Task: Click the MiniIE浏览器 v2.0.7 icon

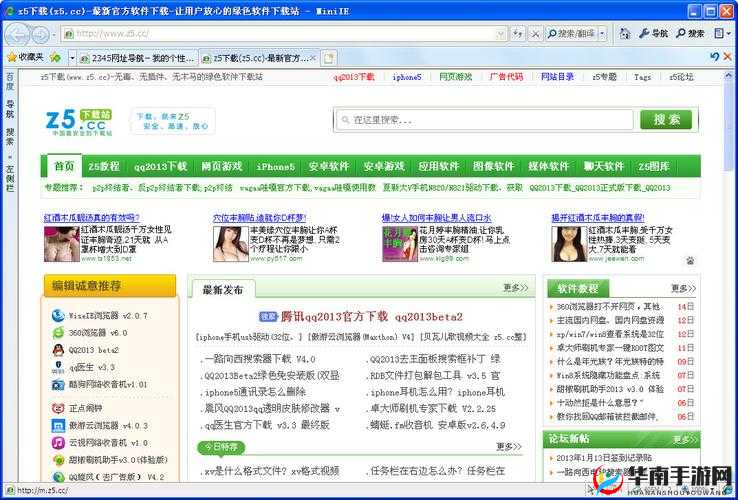Action: click(x=58, y=315)
